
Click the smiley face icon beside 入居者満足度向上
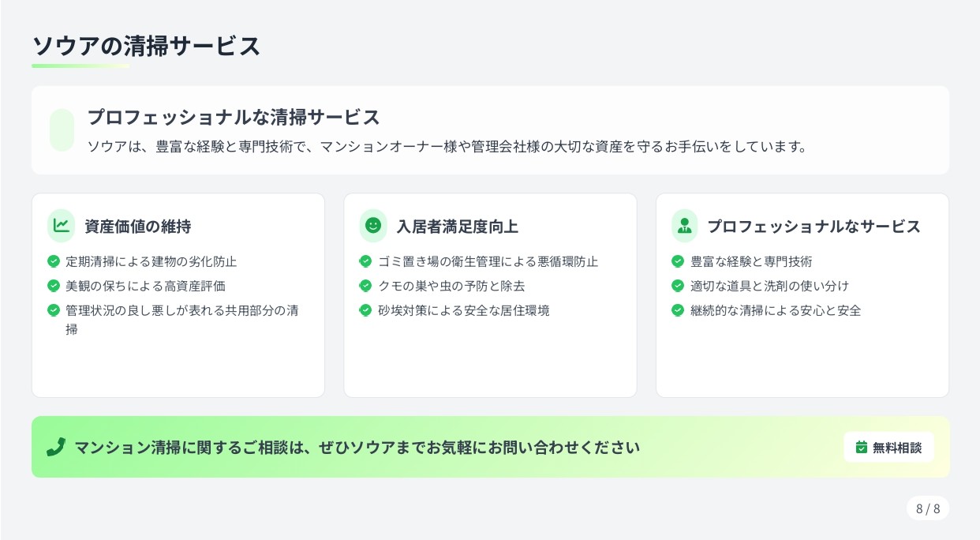coord(373,226)
